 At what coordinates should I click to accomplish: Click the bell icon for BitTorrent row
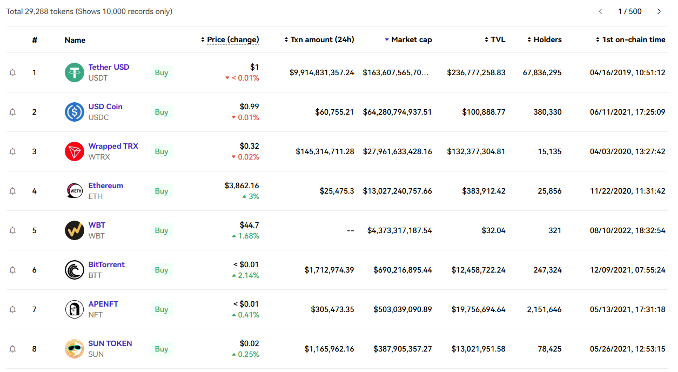coord(13,270)
